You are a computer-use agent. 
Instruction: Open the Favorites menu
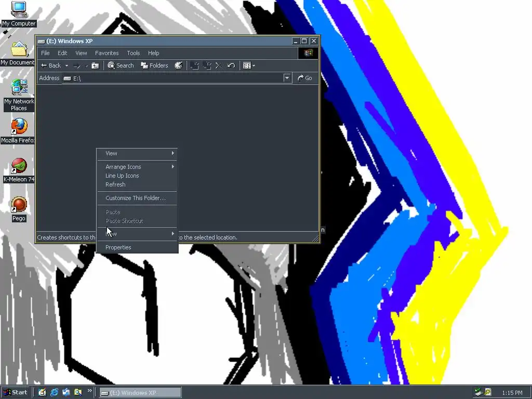click(107, 53)
